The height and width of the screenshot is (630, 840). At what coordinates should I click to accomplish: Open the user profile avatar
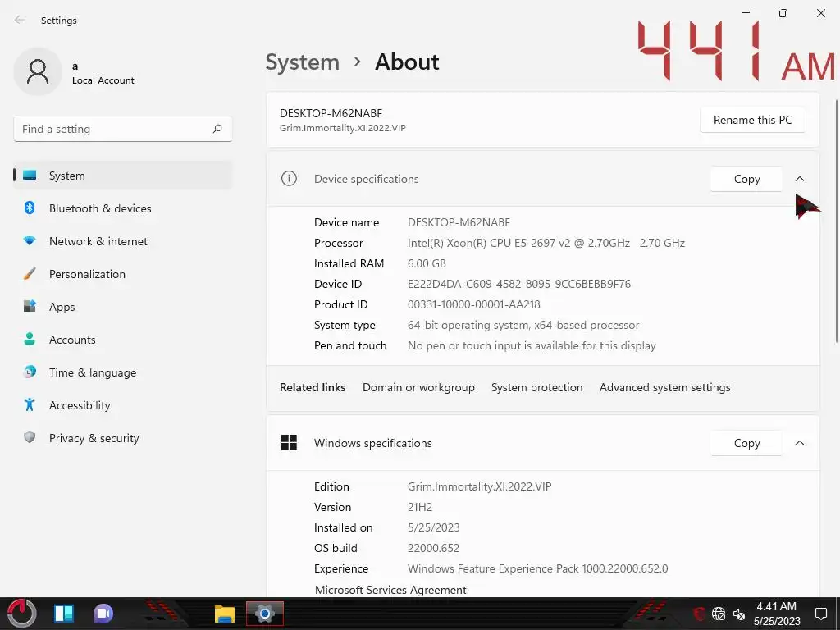38,72
